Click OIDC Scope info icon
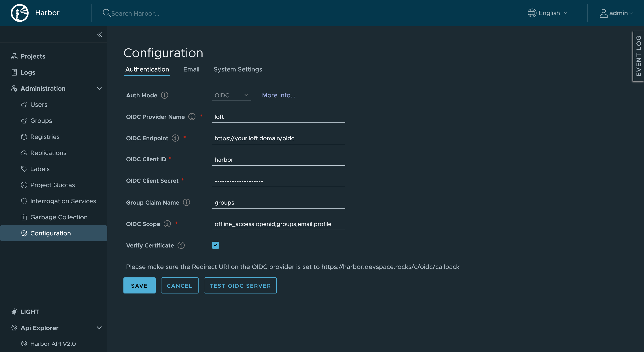Viewport: 644px width, 352px height. pos(167,224)
